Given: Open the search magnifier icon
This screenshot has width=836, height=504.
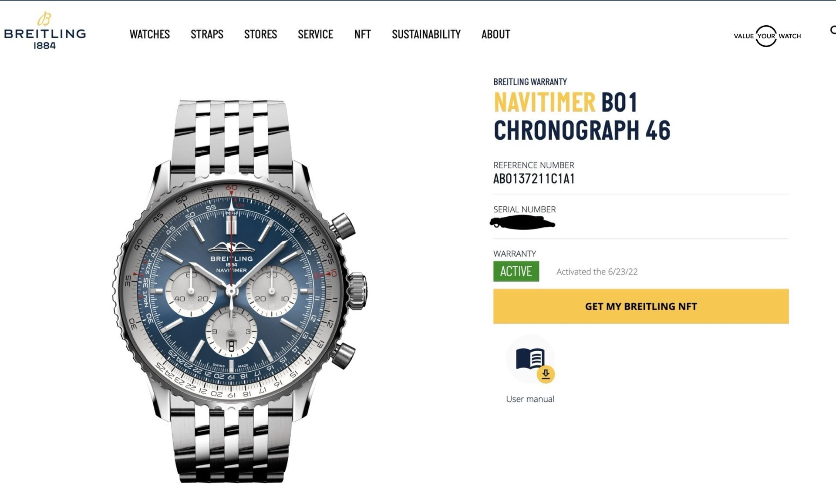Looking at the screenshot, I should coord(833,30).
